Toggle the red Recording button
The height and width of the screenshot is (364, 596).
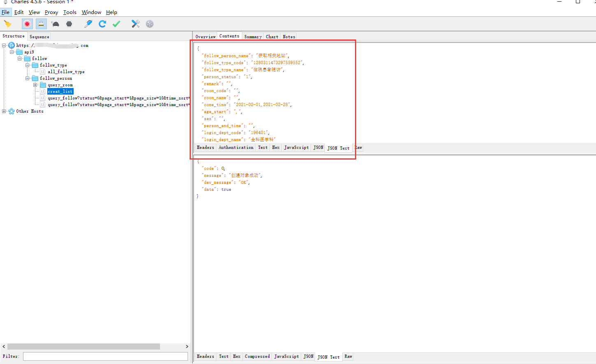click(27, 24)
